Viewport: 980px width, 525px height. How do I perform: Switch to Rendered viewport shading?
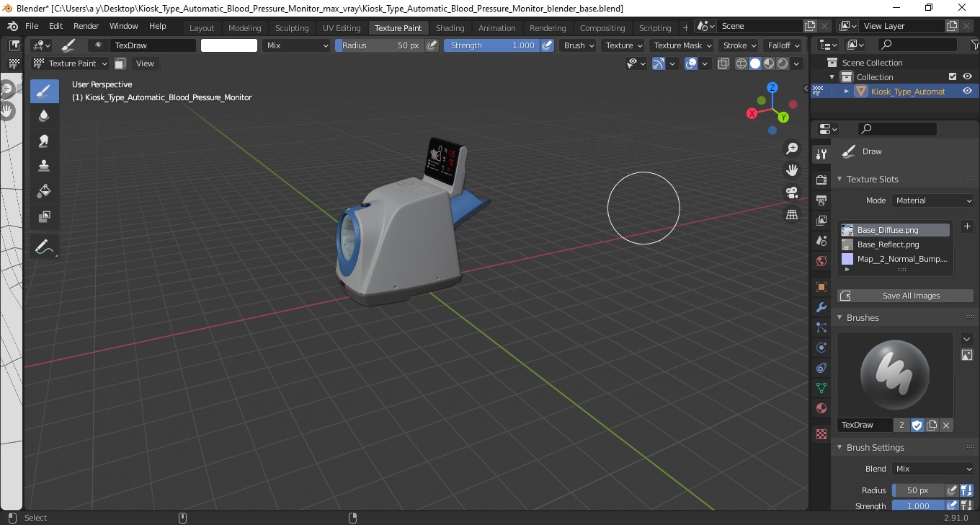pyautogui.click(x=783, y=63)
